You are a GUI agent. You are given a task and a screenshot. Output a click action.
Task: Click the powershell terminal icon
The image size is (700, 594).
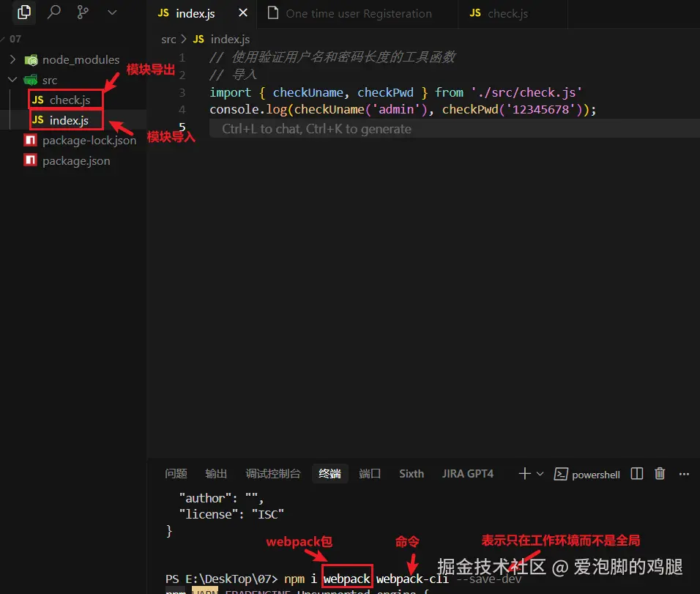click(561, 474)
